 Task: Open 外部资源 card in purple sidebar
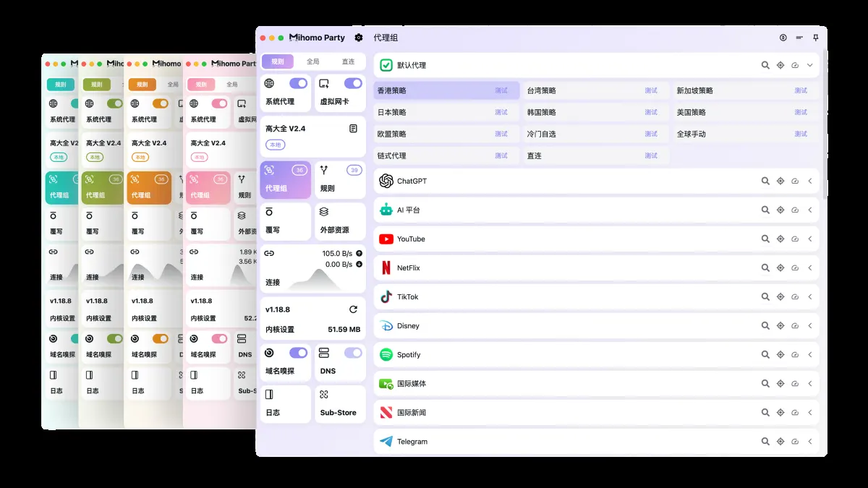tap(340, 221)
